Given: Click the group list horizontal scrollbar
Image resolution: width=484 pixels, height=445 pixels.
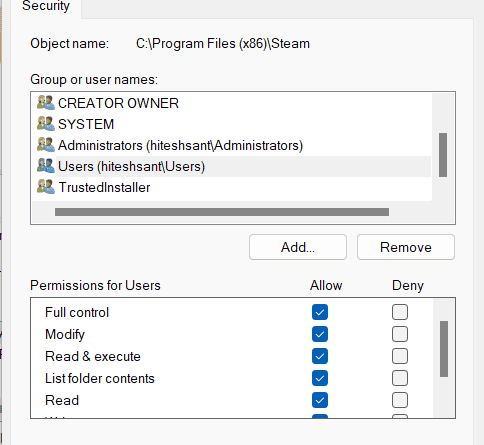Looking at the screenshot, I should tap(222, 212).
